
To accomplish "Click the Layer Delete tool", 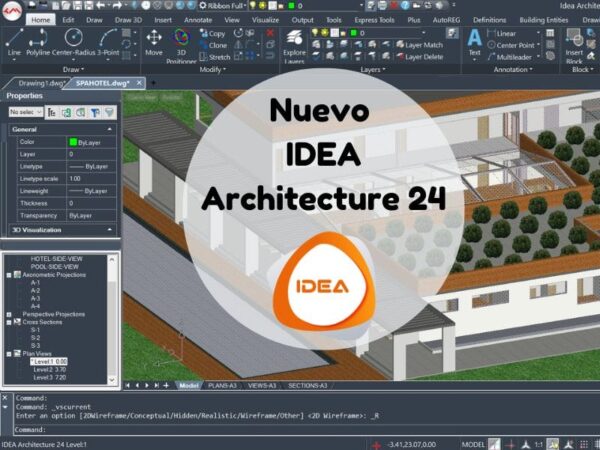I will pos(419,57).
